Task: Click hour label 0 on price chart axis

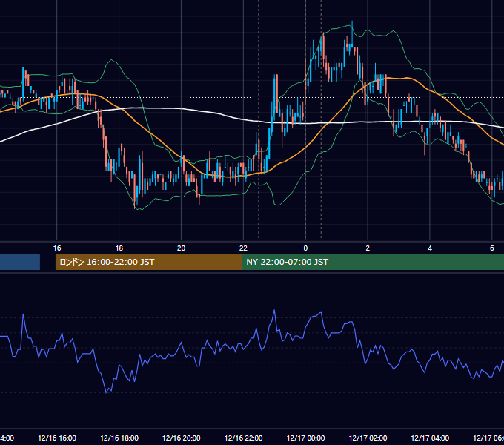Action: coord(305,248)
